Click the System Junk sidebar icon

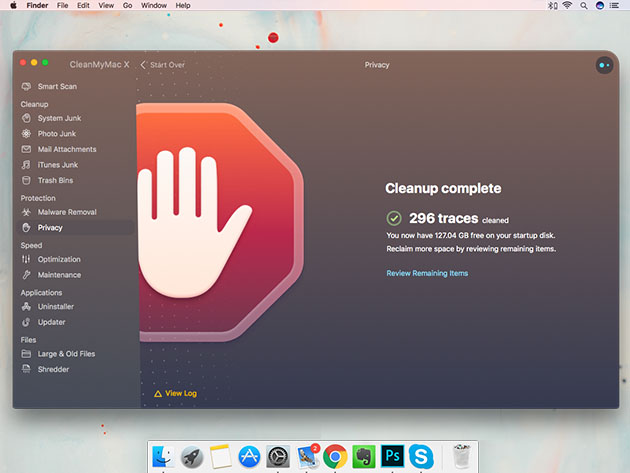coord(26,118)
